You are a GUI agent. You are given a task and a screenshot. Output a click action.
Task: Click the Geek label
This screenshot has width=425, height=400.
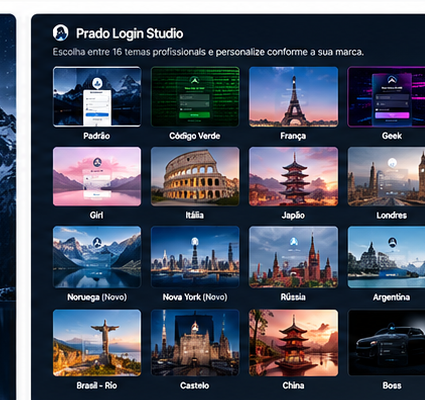[392, 136]
